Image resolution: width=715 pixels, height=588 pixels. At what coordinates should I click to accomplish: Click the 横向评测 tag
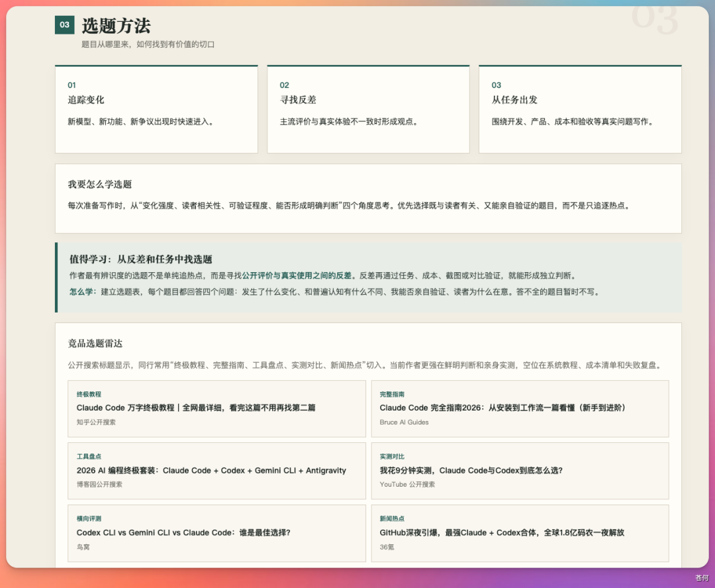point(89,518)
